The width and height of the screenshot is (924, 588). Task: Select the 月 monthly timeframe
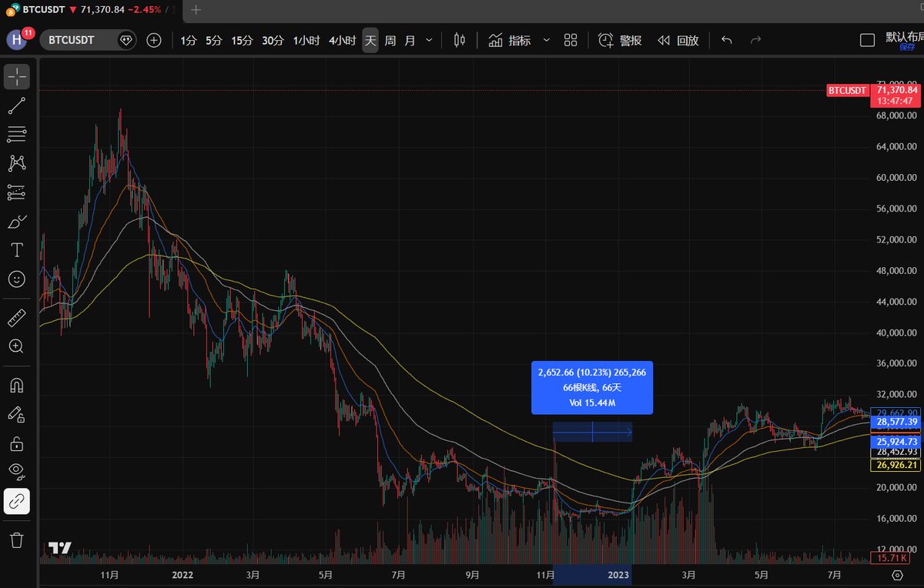pyautogui.click(x=410, y=40)
